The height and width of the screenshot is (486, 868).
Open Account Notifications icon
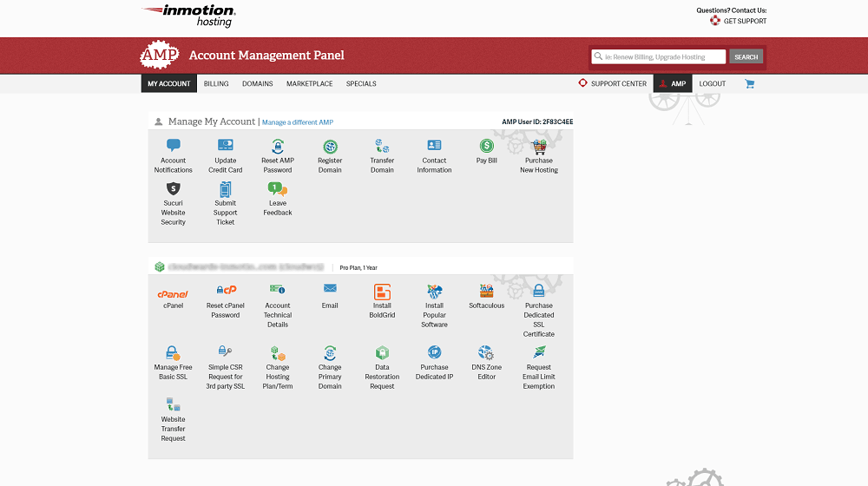[x=174, y=146]
